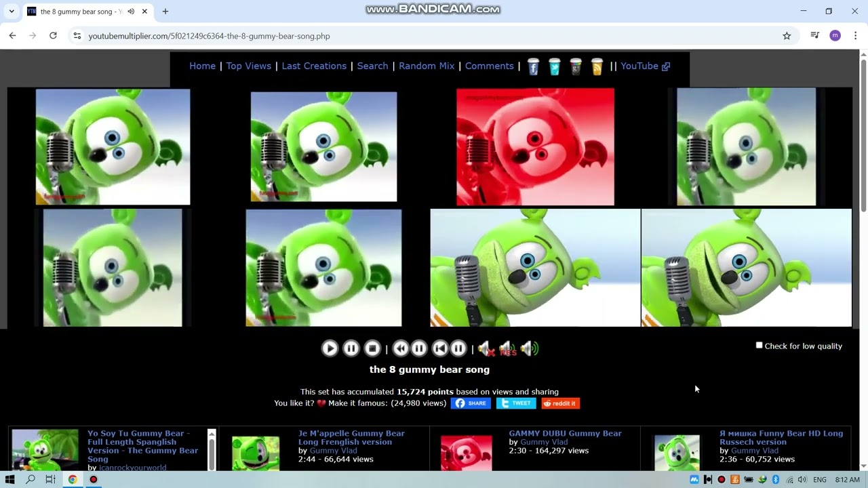
Task: Close the 8 gummy bear song tab
Action: (x=144, y=12)
